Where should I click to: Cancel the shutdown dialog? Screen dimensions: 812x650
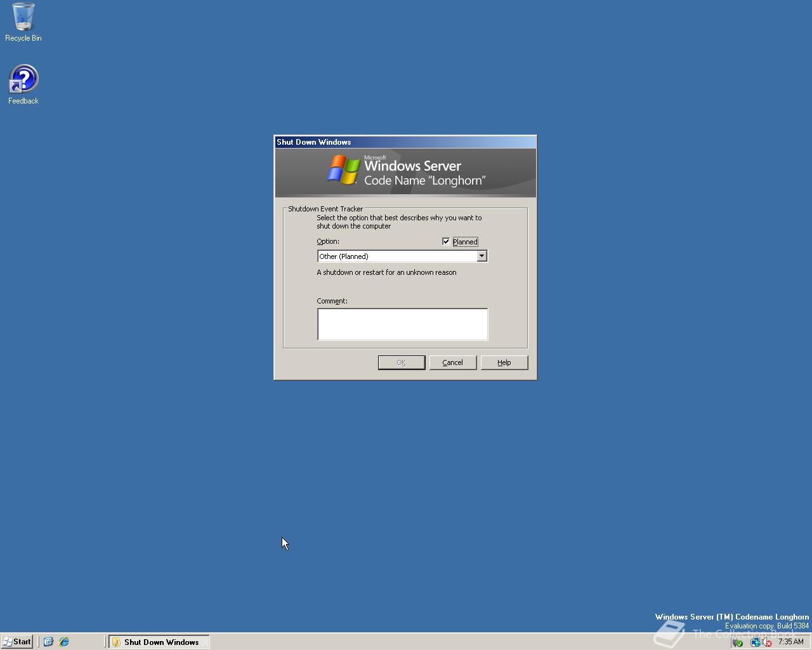click(x=453, y=362)
